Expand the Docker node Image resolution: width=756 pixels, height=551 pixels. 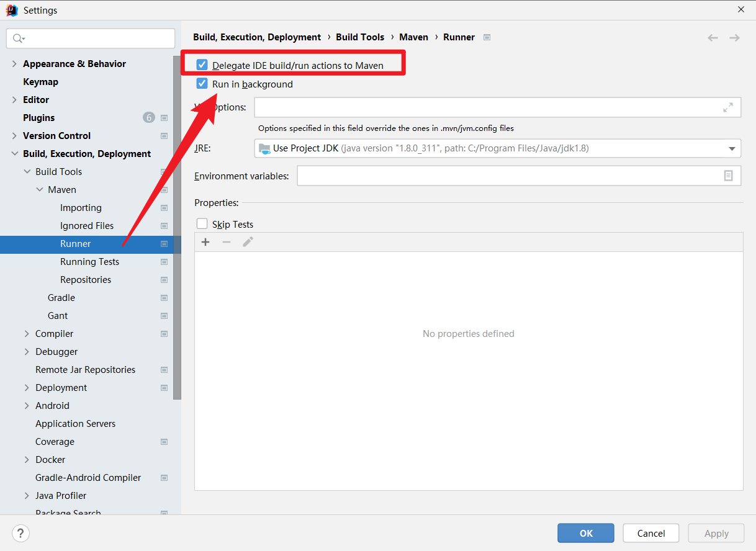[27, 460]
